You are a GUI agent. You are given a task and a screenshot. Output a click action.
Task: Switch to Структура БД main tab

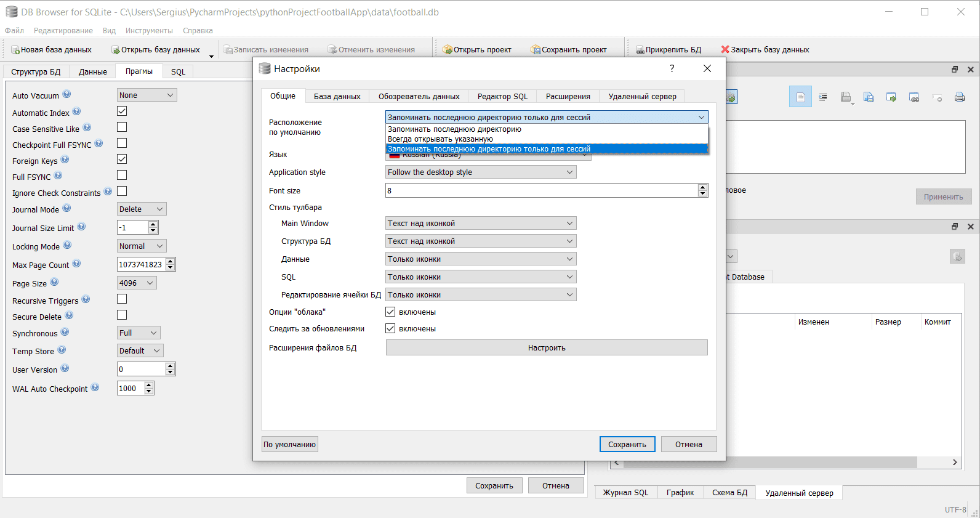(36, 71)
